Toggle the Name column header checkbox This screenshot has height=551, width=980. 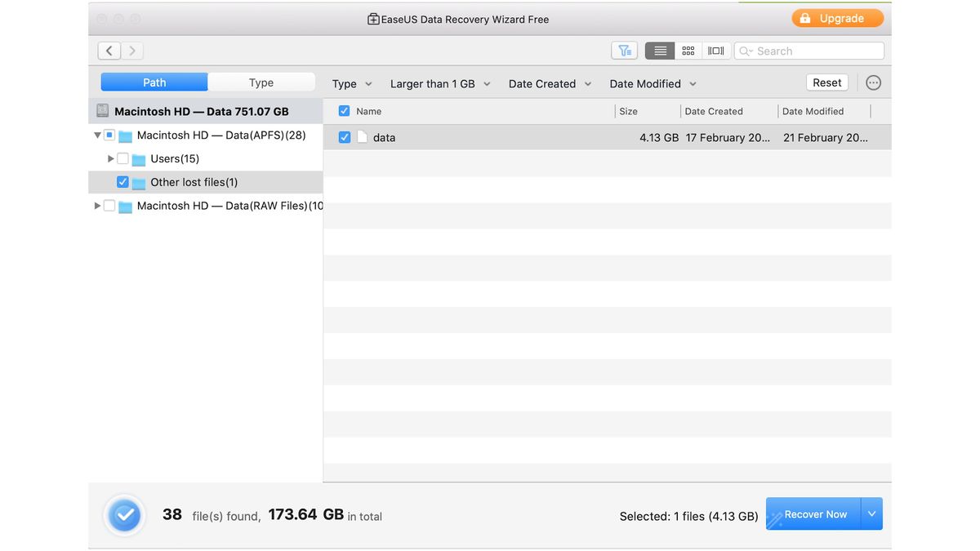(x=344, y=110)
